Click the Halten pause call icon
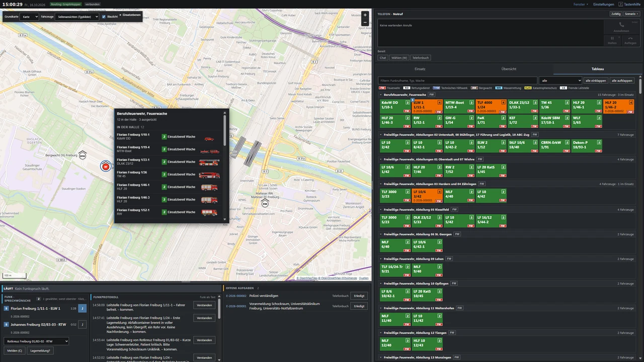The image size is (644, 362). click(x=612, y=38)
